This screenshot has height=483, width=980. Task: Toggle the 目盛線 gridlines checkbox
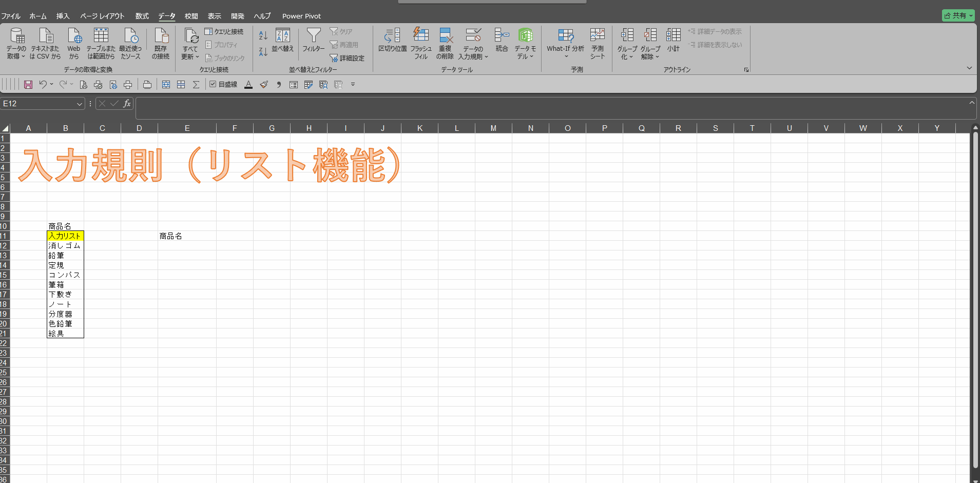click(x=213, y=85)
